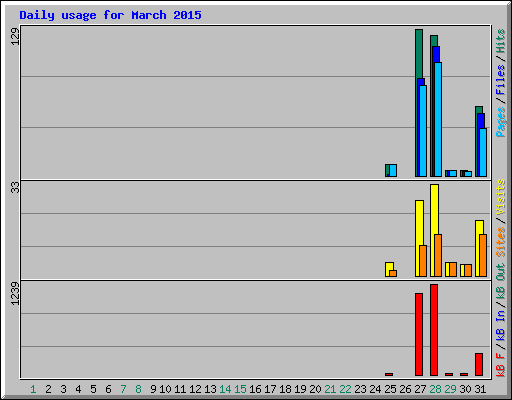Click day 5 on the x-axis
The image size is (512, 400).
pyautogui.click(x=93, y=389)
